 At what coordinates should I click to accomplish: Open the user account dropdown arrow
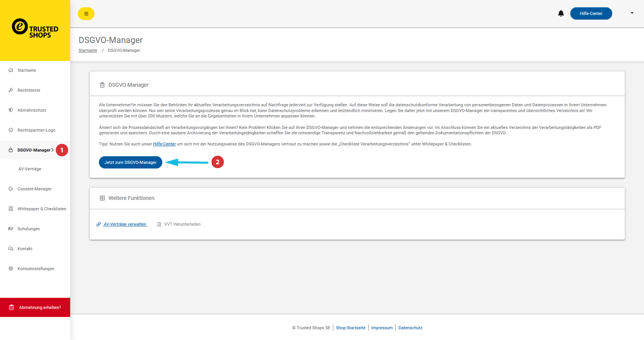pos(632,13)
